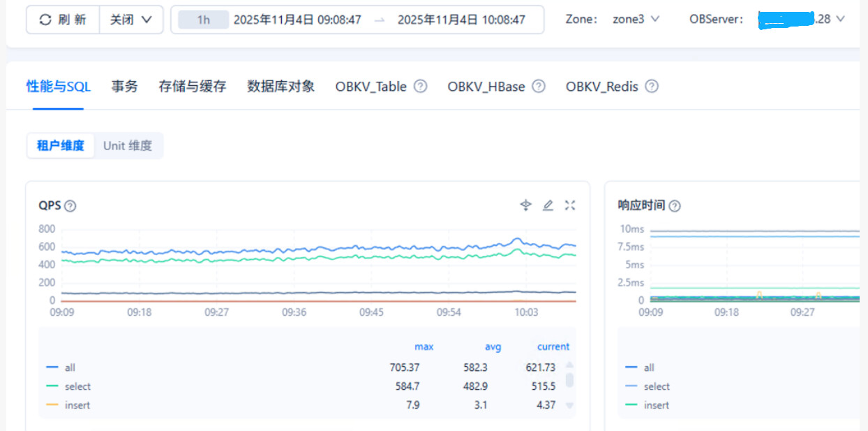Click the edit pencil icon on QPS chart
The image size is (868, 431).
pyautogui.click(x=548, y=205)
